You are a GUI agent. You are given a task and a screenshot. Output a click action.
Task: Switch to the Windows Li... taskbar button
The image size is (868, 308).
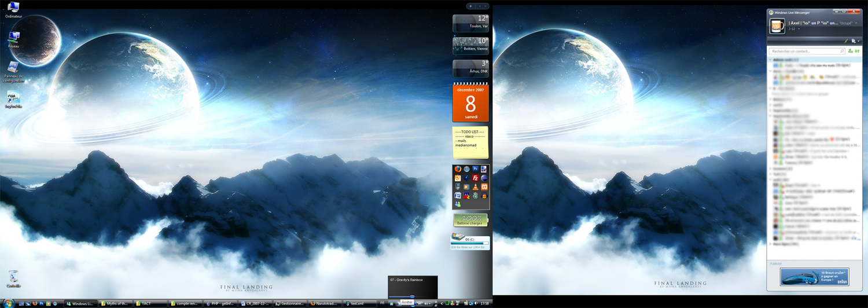pos(80,303)
